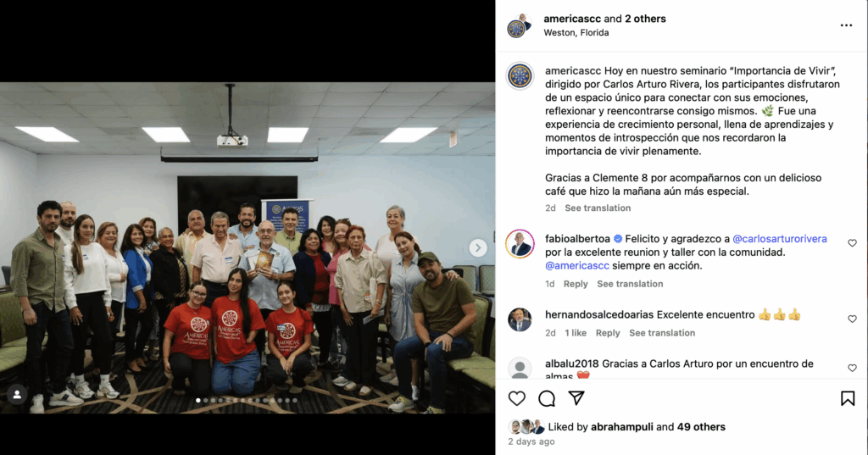Image resolution: width=868 pixels, height=455 pixels.
Task: Open the three-dot more options menu
Action: [846, 25]
